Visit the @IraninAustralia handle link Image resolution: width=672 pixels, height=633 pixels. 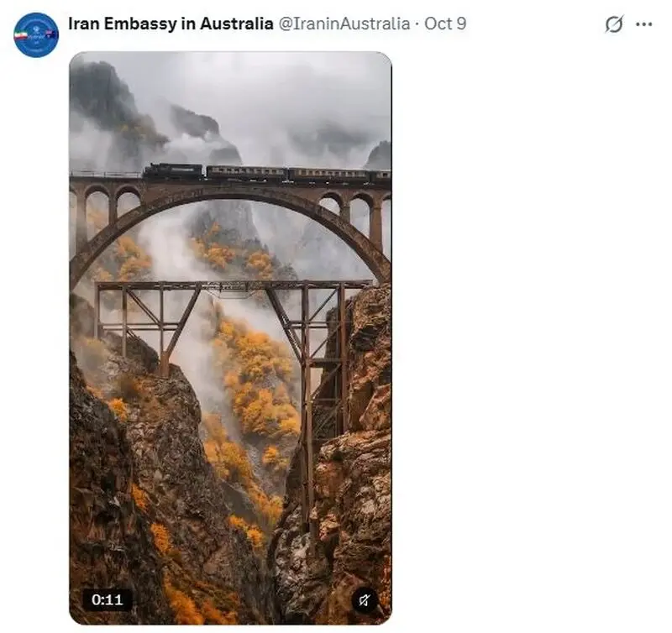344,24
